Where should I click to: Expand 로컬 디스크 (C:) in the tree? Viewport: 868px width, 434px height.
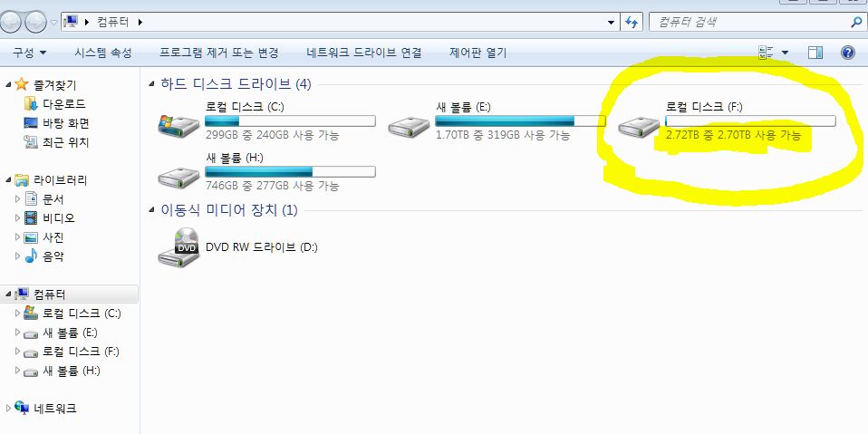click(x=17, y=313)
